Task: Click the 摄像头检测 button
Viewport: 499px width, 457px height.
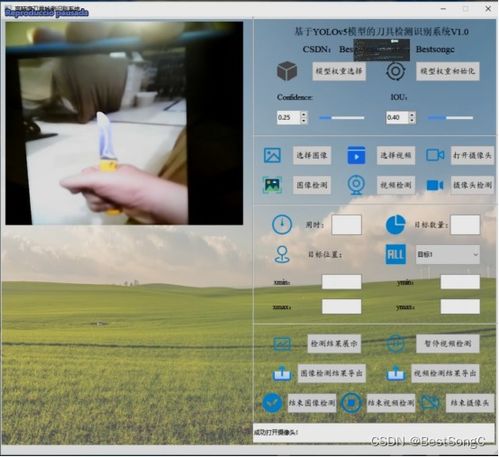Action: pyautogui.click(x=472, y=185)
